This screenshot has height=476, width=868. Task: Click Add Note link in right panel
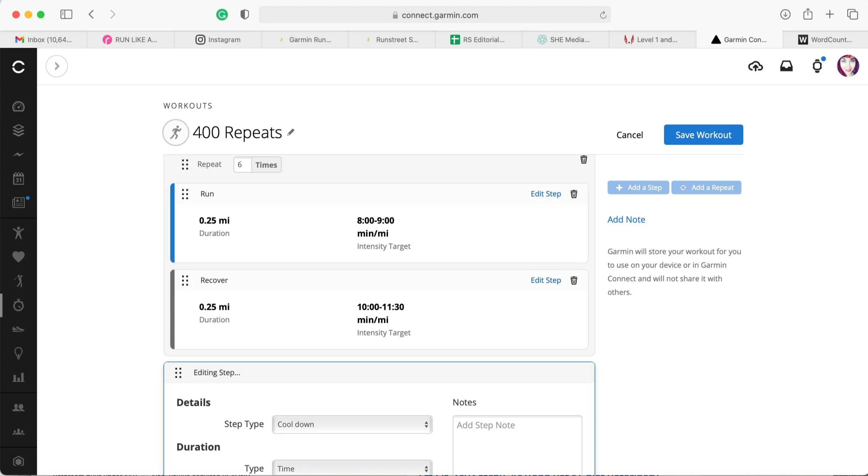pyautogui.click(x=626, y=219)
